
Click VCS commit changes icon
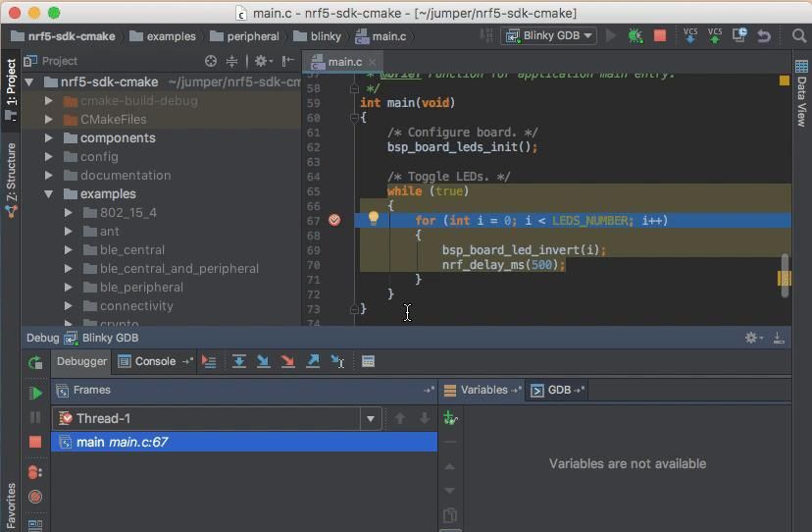point(715,35)
